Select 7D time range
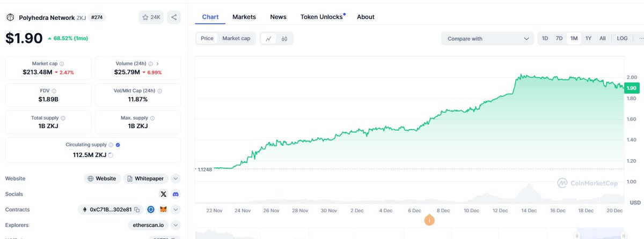 pyautogui.click(x=559, y=39)
